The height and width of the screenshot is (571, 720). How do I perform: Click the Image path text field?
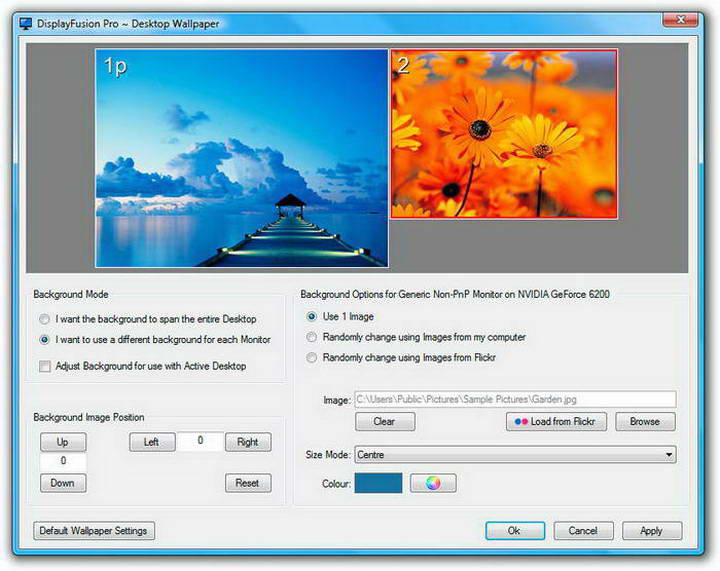click(x=515, y=399)
